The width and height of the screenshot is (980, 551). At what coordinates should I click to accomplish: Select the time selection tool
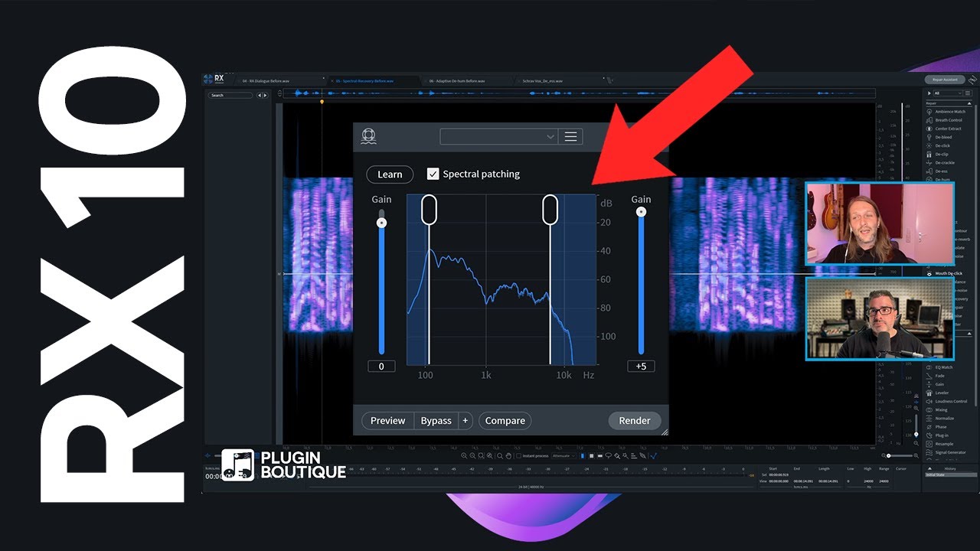tap(583, 455)
